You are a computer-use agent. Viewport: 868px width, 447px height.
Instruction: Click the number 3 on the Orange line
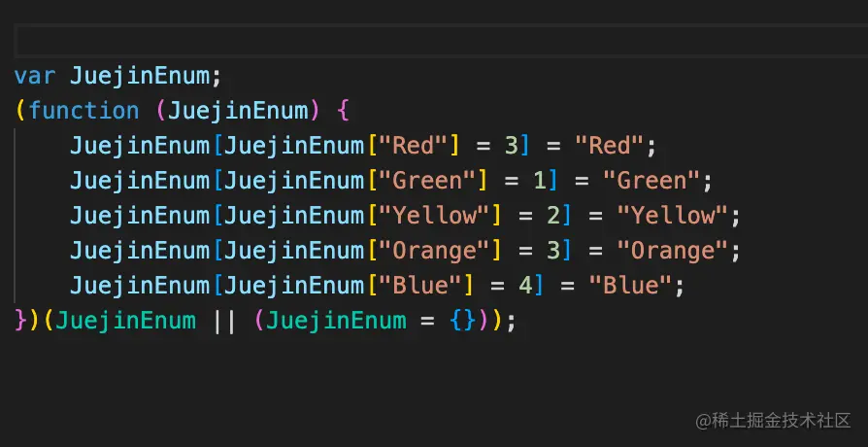point(553,251)
